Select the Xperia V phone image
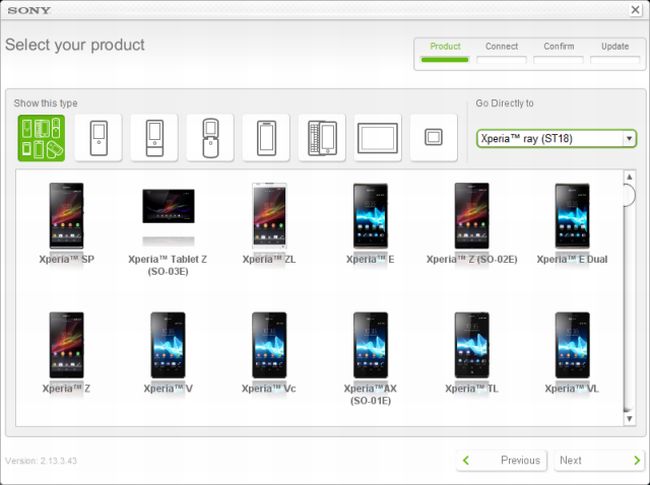Image resolution: width=650 pixels, height=485 pixels. (168, 345)
